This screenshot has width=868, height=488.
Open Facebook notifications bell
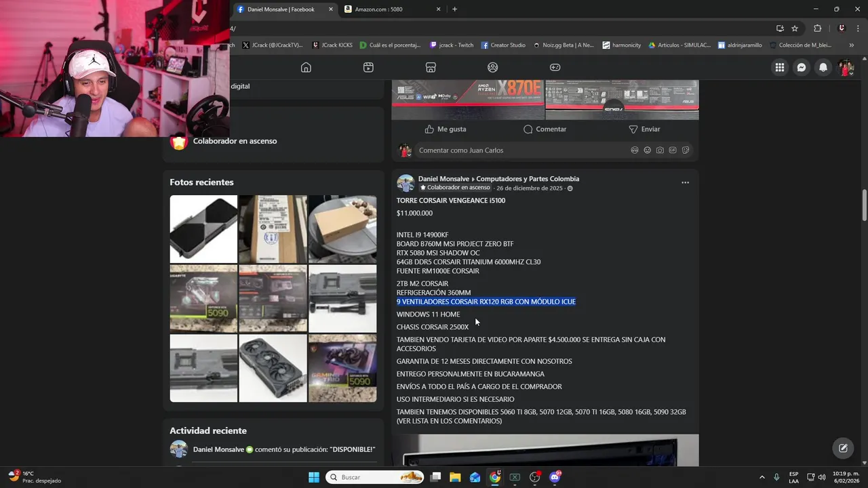[x=823, y=67]
